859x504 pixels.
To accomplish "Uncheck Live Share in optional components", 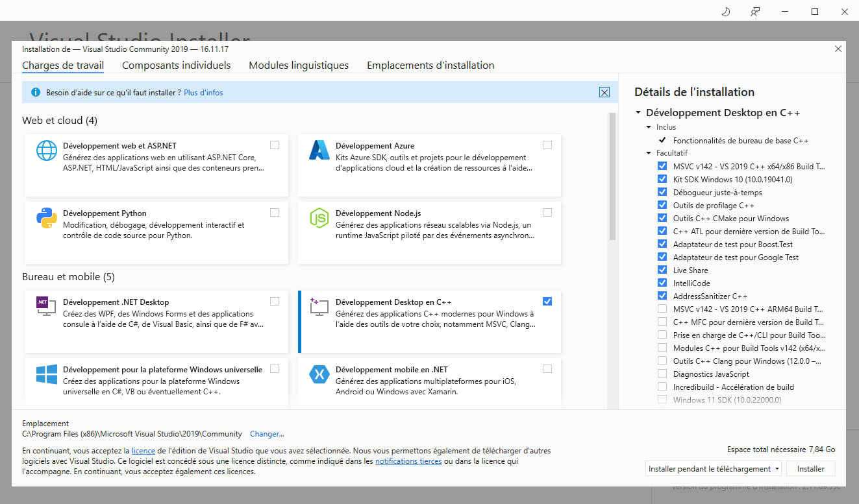I will point(662,270).
